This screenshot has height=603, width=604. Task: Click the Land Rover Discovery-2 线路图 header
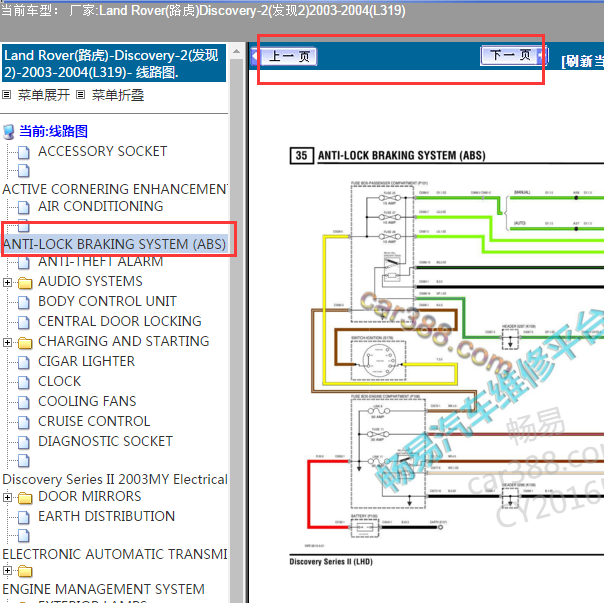(114, 64)
